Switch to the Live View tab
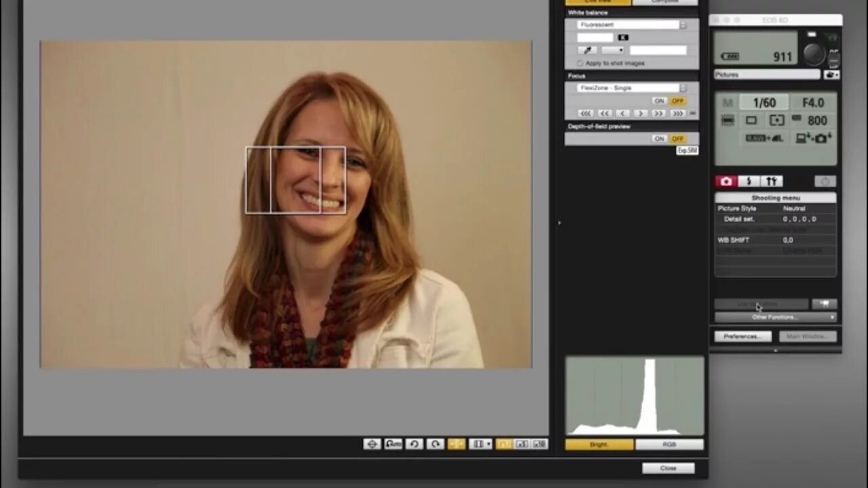 coord(597,2)
